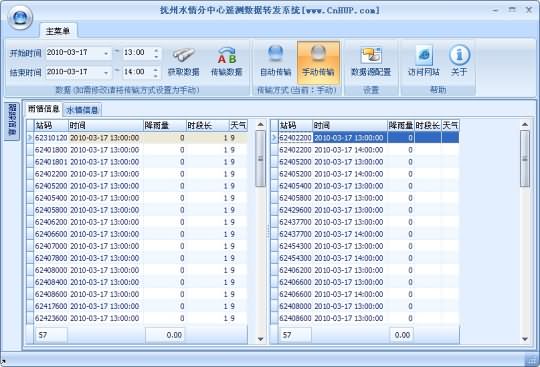Click right table footer total 0.00
This screenshot has width=540, height=367.
(402, 335)
